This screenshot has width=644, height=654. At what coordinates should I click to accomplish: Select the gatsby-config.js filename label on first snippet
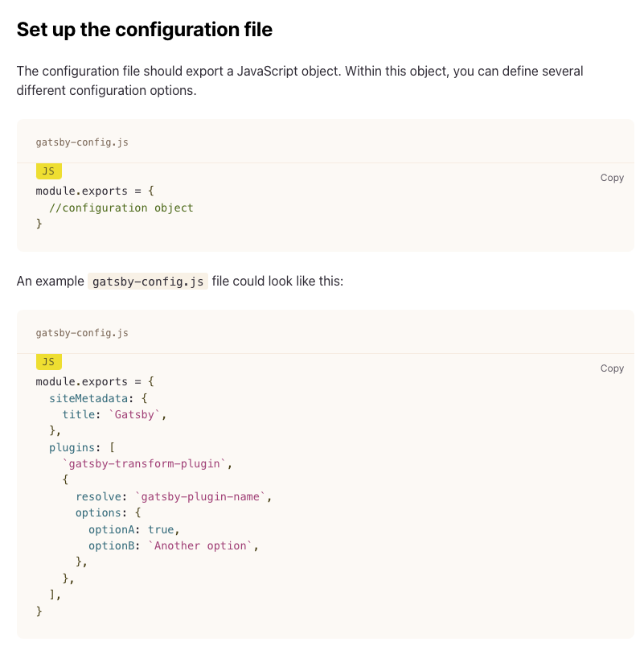tap(81, 142)
